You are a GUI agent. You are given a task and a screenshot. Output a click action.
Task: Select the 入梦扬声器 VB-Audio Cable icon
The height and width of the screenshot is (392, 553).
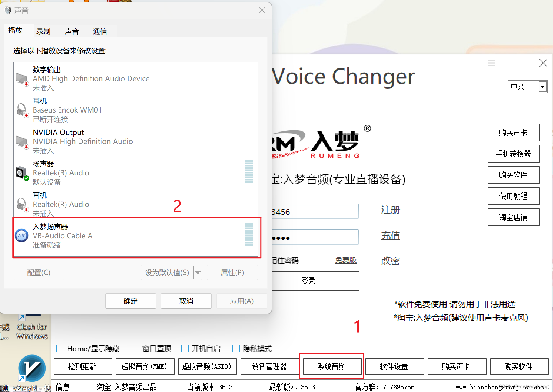pyautogui.click(x=22, y=235)
